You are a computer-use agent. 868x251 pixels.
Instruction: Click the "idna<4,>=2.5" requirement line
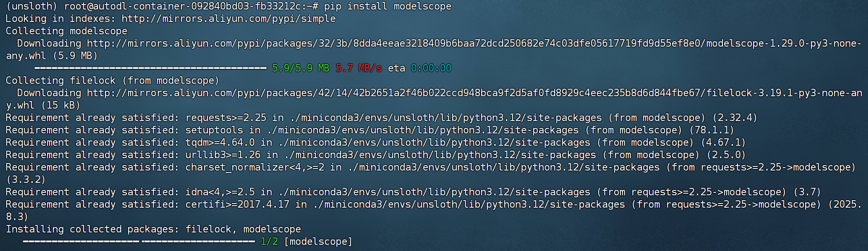tap(413, 192)
